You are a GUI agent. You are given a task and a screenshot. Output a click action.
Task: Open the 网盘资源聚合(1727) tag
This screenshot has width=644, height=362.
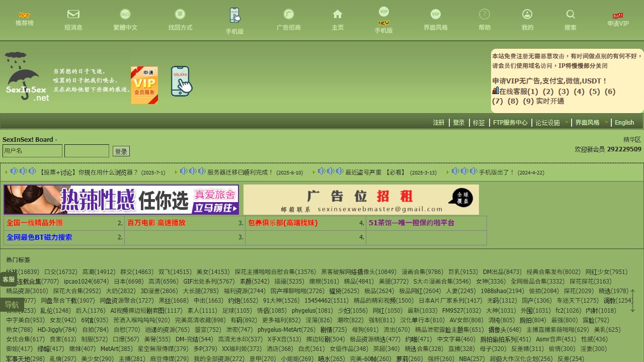click(x=126, y=301)
